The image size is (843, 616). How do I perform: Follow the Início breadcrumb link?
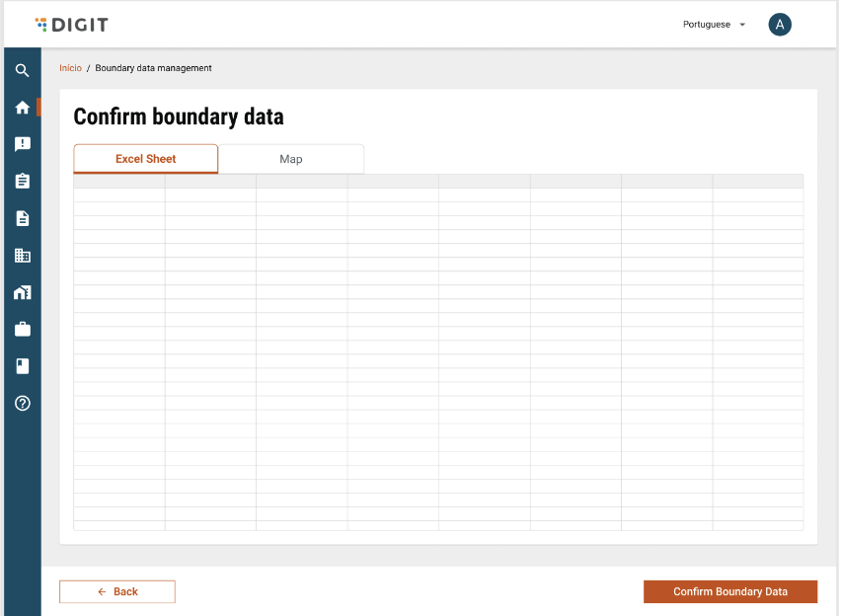[70, 68]
